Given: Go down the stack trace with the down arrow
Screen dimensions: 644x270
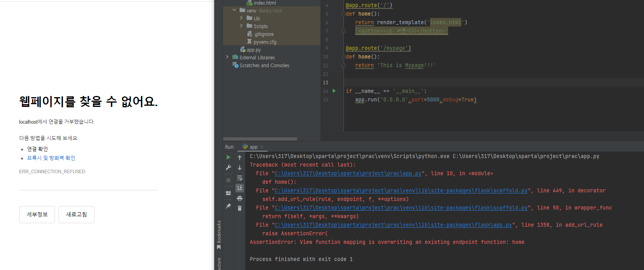Looking at the screenshot, I should [x=240, y=168].
